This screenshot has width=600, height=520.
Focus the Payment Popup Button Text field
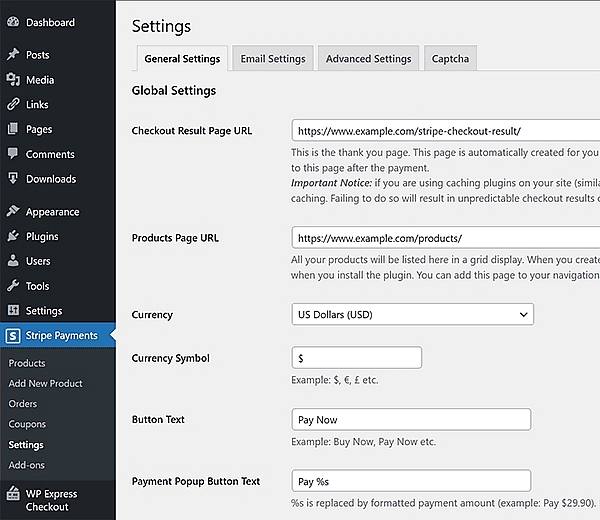coord(411,481)
